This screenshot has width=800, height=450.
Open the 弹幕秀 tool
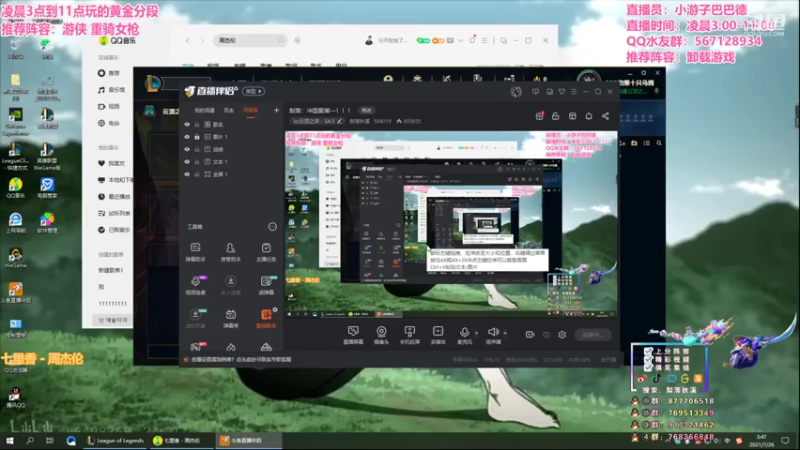coord(231,318)
